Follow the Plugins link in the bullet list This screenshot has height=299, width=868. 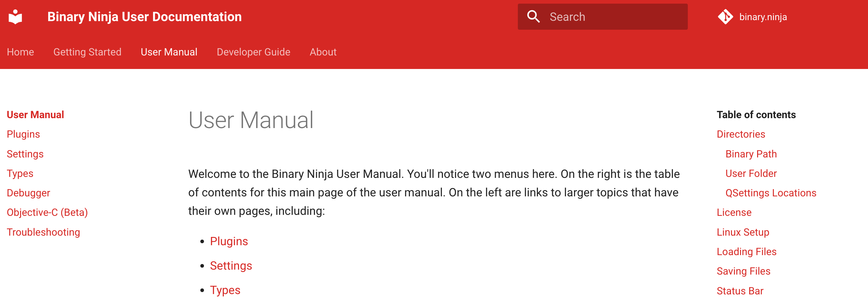(229, 241)
